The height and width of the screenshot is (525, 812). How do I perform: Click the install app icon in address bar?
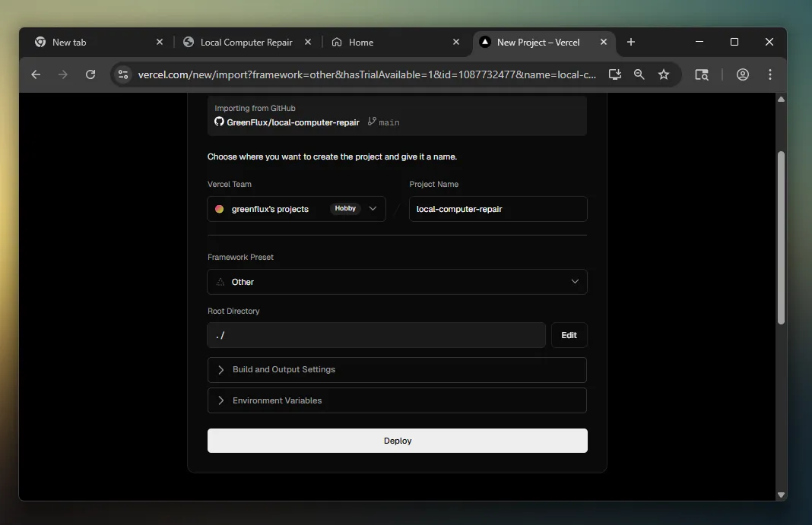pyautogui.click(x=616, y=74)
